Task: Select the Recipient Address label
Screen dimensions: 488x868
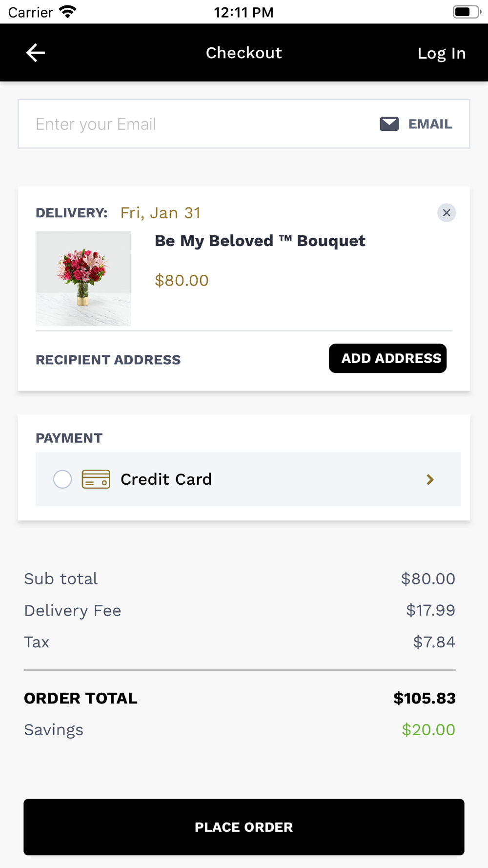Action: click(x=108, y=360)
